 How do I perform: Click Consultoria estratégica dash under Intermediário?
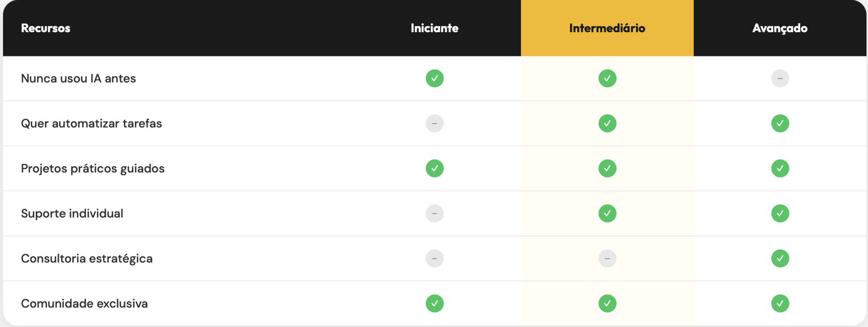[607, 259]
